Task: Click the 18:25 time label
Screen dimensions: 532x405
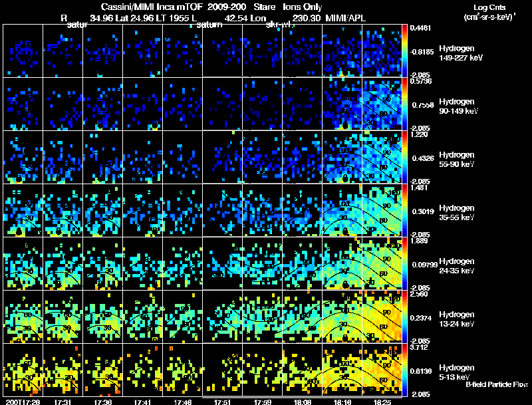Action: click(x=382, y=402)
